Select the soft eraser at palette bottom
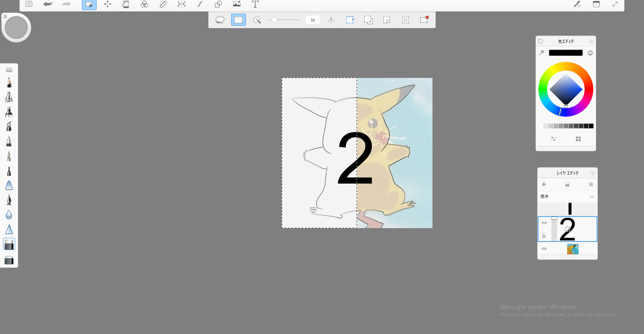The width and height of the screenshot is (644, 334). click(x=9, y=260)
